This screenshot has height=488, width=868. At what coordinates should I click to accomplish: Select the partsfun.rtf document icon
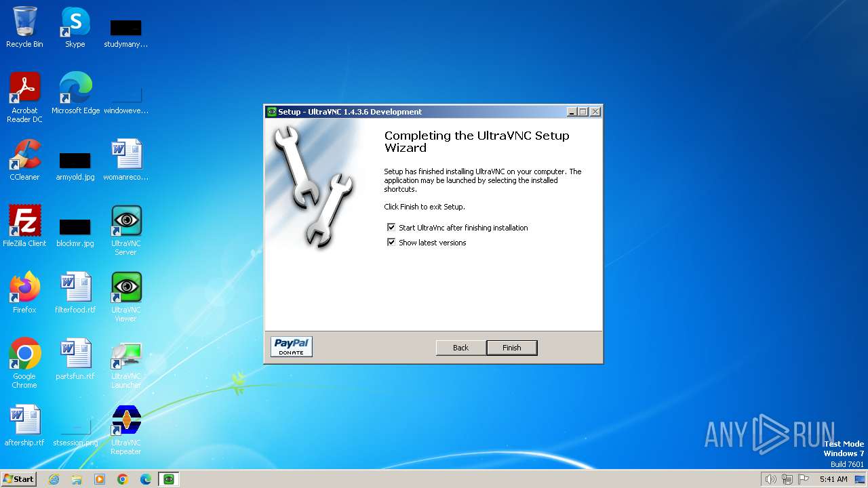tap(75, 359)
